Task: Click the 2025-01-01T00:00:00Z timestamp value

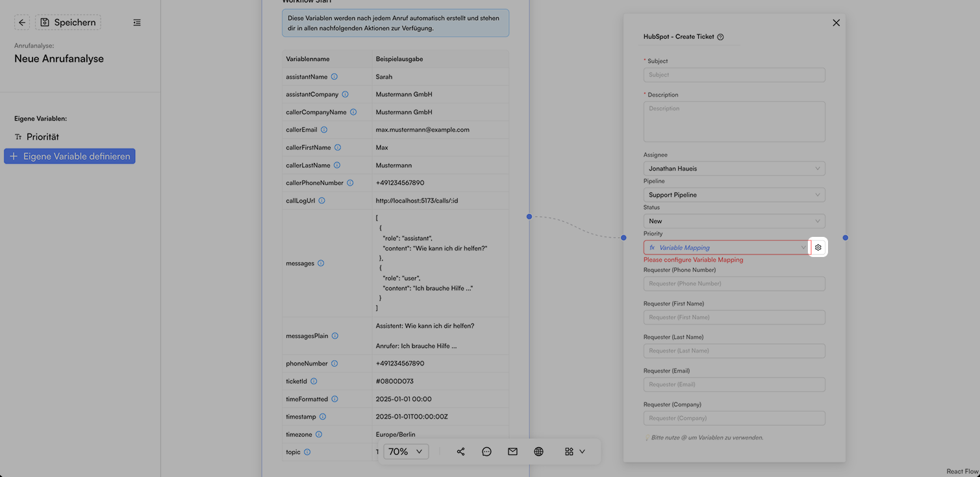Action: (x=412, y=417)
